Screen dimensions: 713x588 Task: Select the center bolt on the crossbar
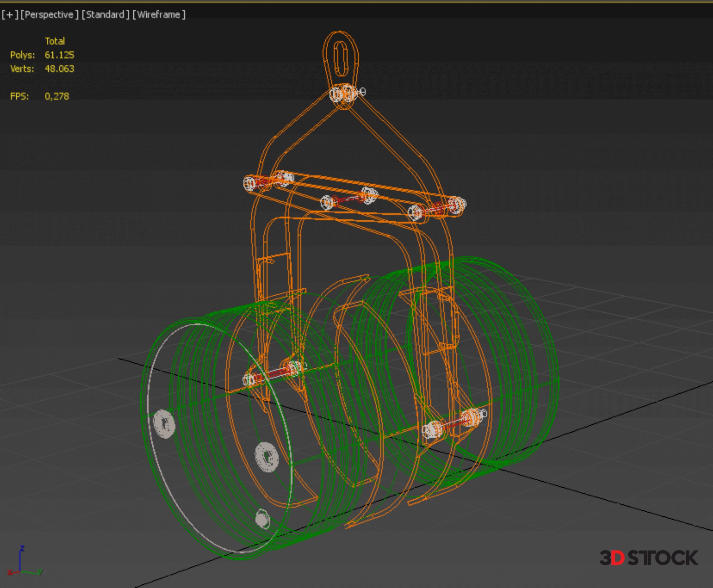point(348,199)
